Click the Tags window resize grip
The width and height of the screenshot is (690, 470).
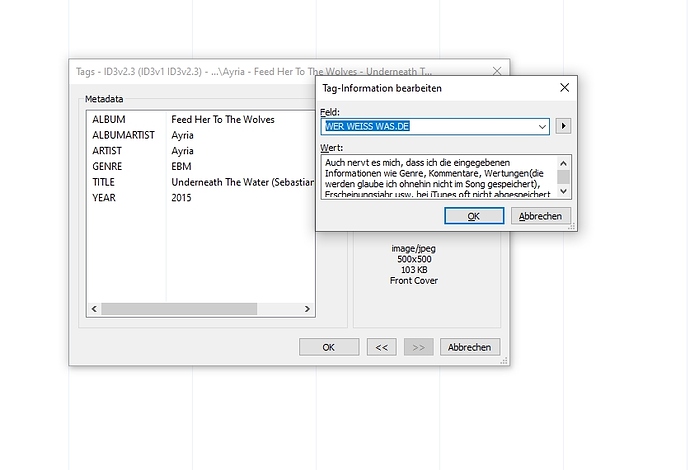504,360
